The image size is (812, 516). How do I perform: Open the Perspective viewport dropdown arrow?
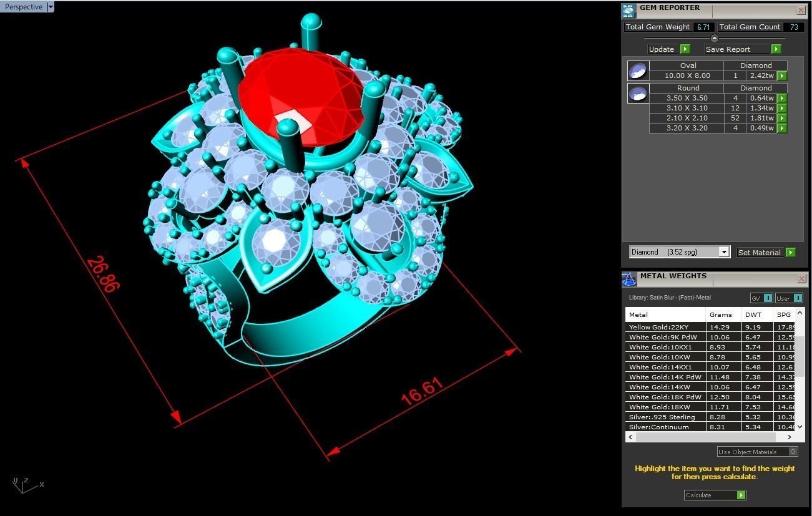(x=51, y=7)
